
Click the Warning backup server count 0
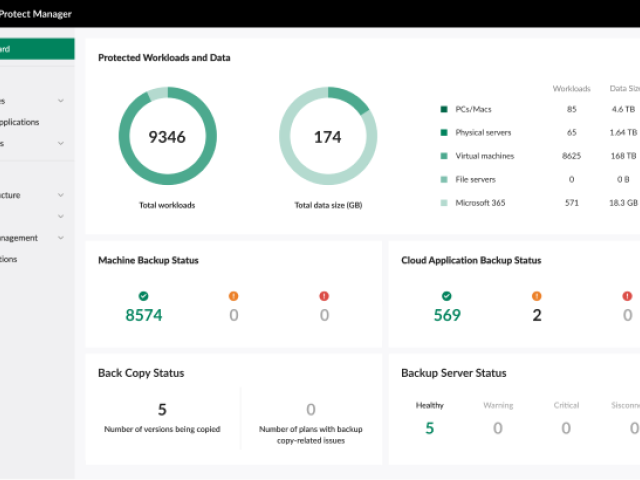tap(498, 428)
